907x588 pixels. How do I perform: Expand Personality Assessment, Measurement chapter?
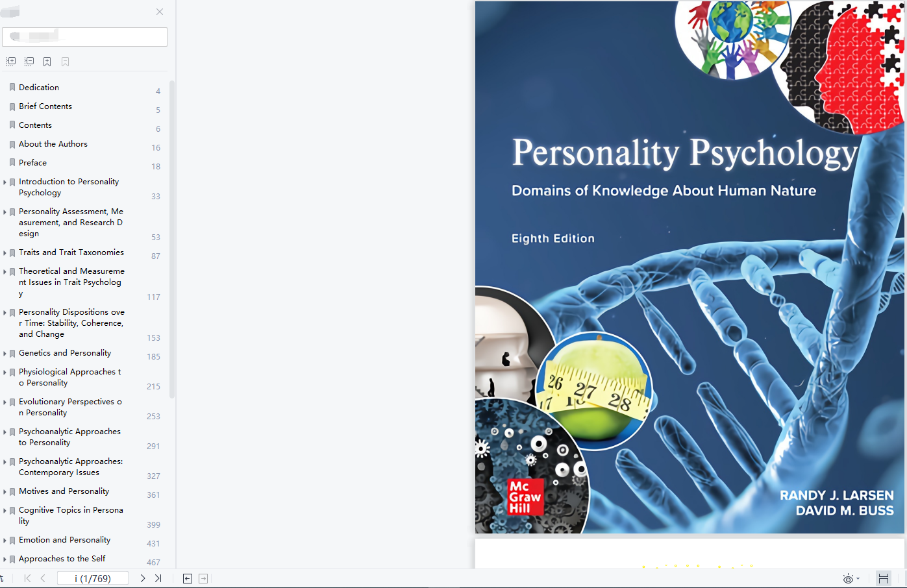click(5, 212)
